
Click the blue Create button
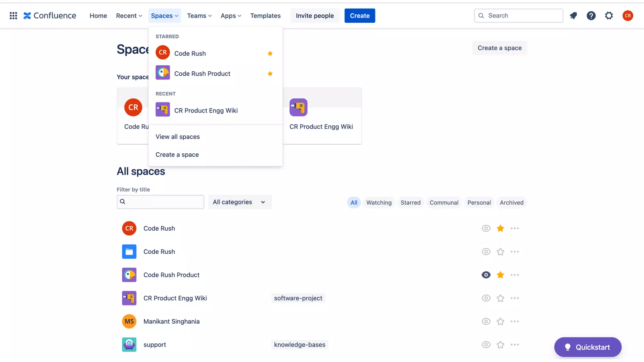[x=359, y=16]
